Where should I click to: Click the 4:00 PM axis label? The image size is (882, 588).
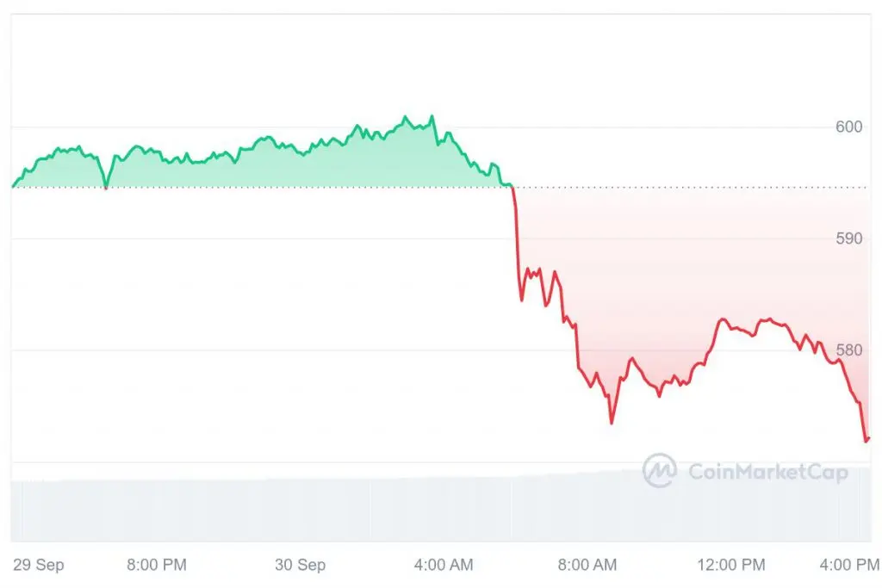click(x=849, y=565)
